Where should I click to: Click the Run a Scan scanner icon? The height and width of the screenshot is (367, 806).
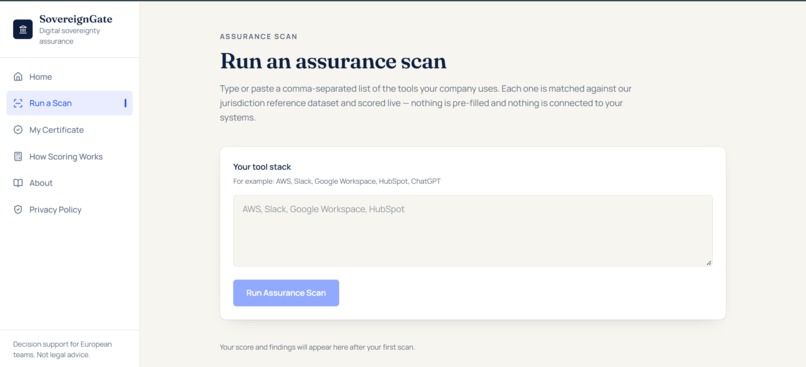[18, 103]
